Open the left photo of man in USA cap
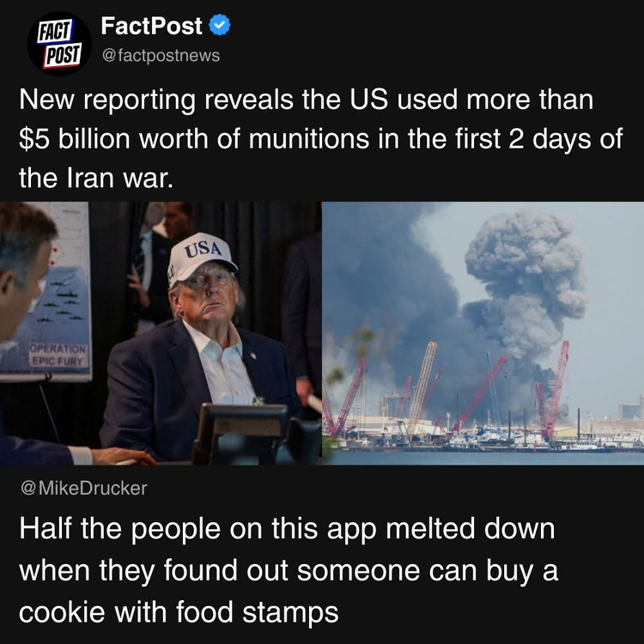Image resolution: width=644 pixels, height=644 pixels. 161,333
